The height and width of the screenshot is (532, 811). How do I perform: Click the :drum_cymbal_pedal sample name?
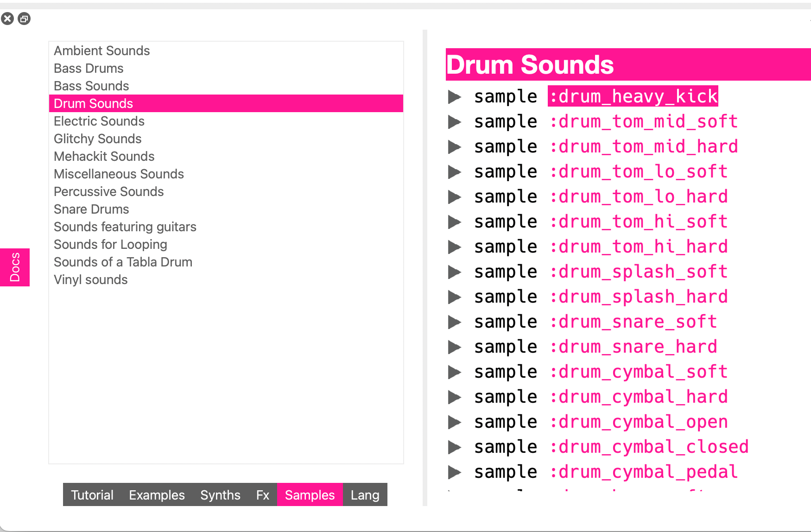coord(644,472)
